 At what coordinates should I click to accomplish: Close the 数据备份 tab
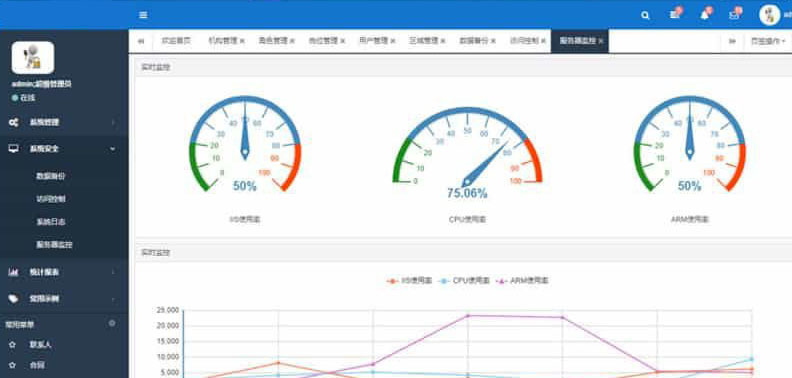pyautogui.click(x=493, y=41)
